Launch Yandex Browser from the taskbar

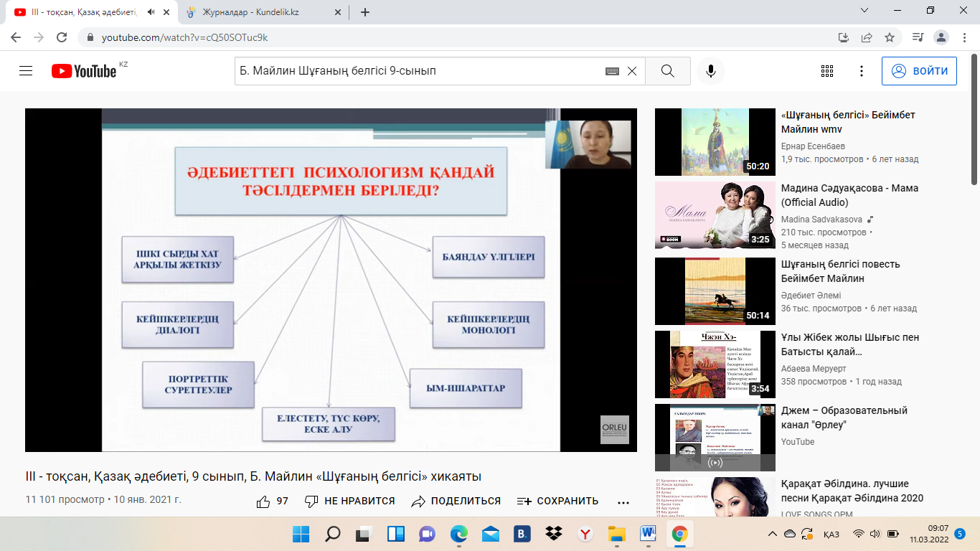pyautogui.click(x=585, y=534)
